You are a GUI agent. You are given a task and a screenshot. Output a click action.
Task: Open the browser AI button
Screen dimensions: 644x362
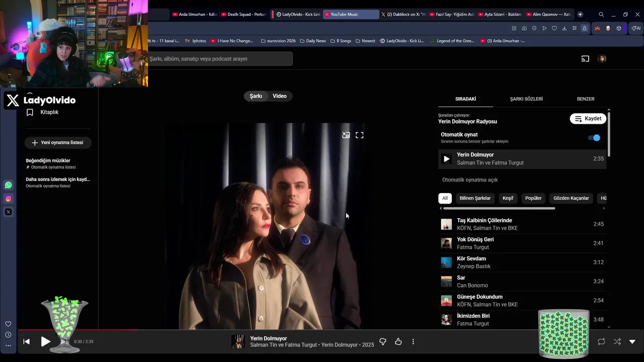click(x=636, y=28)
